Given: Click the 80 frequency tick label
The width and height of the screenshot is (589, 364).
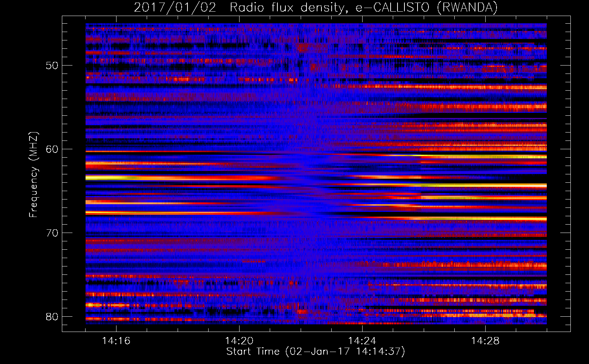Looking at the screenshot, I should tap(52, 317).
